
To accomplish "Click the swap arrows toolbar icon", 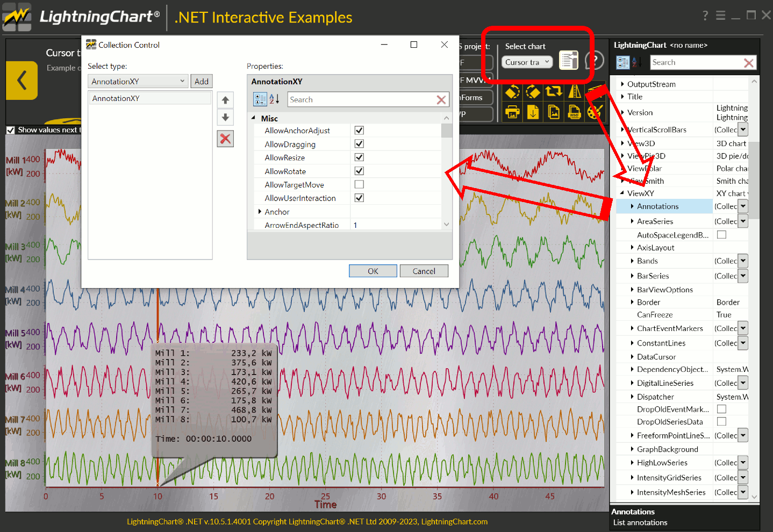I will tap(554, 92).
